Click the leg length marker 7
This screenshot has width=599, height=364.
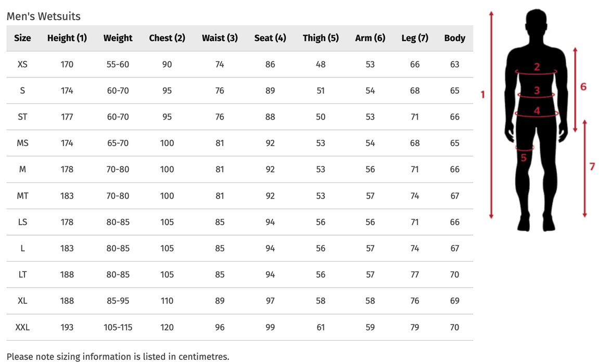pos(592,166)
